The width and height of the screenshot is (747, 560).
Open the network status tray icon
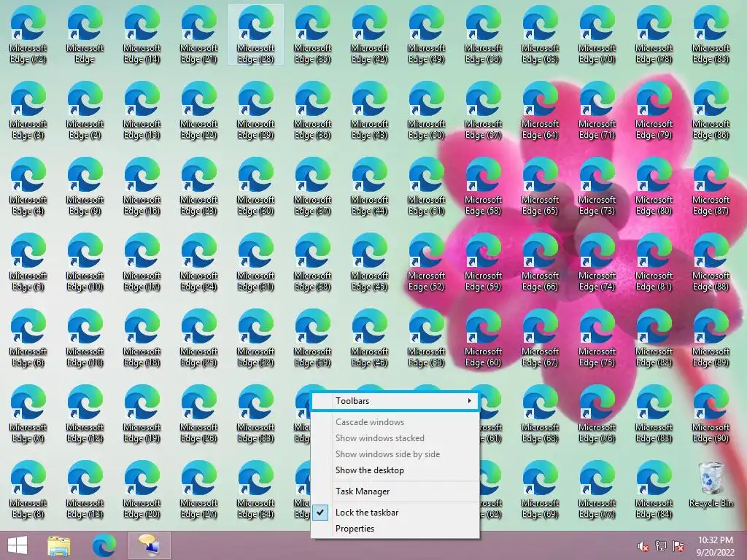[x=660, y=546]
